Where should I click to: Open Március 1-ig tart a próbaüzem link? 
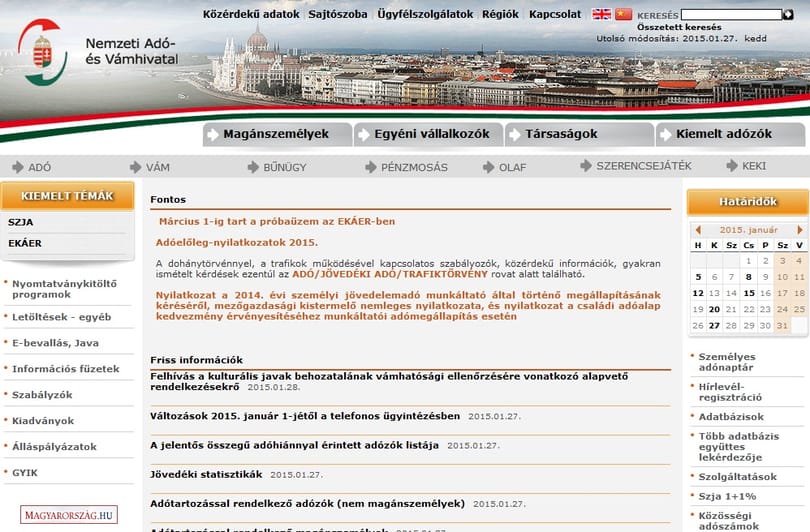pyautogui.click(x=277, y=221)
